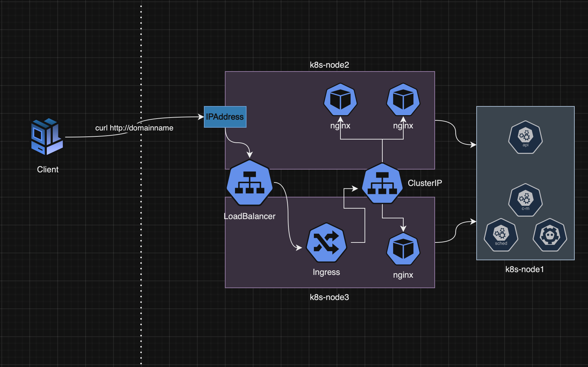588x367 pixels.
Task: Click the 'k8s-node1' label
Action: [x=525, y=269]
